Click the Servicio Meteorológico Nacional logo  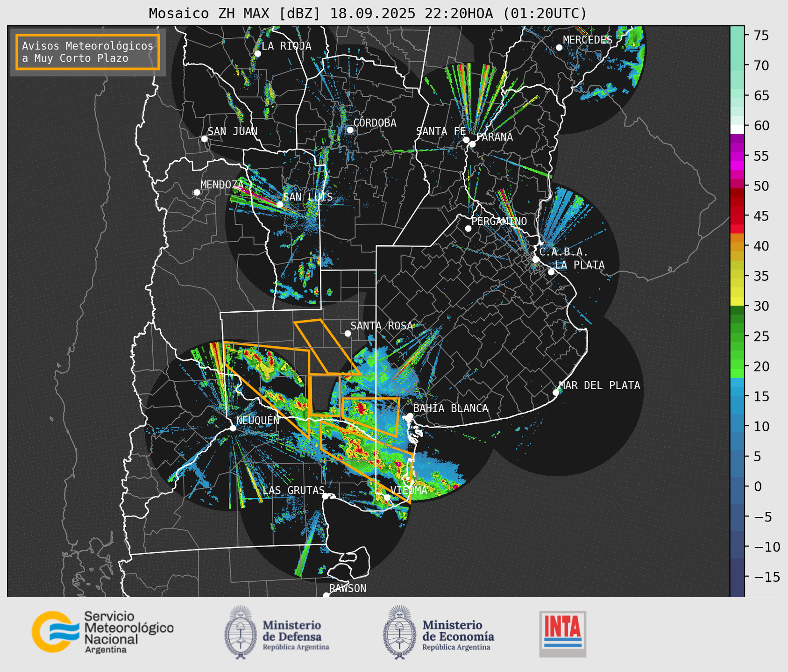(102, 632)
